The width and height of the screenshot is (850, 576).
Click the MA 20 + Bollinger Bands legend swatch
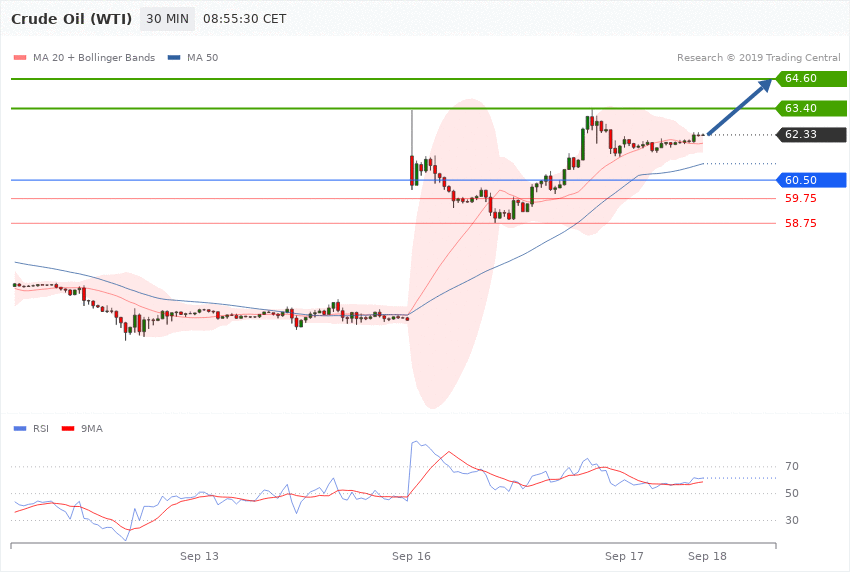[x=20, y=58]
